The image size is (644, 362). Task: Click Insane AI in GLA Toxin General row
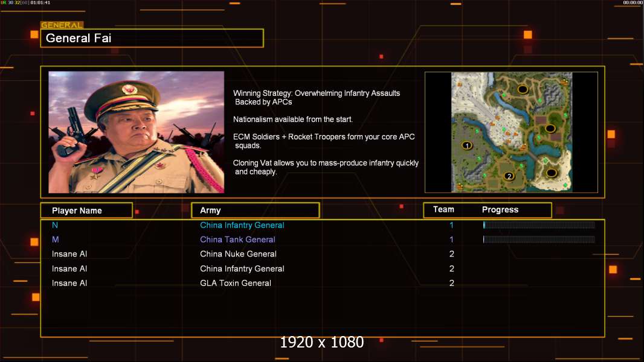69,283
